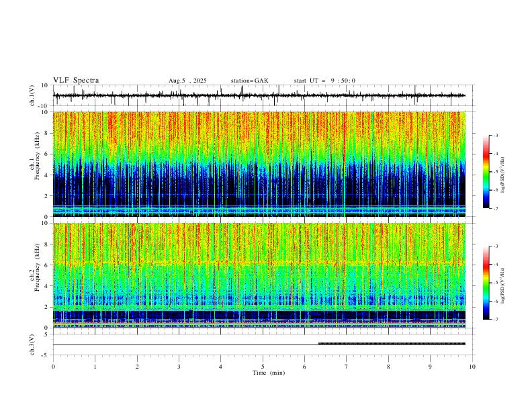The image size is (532, 411).
Task: Click the "2" kHz tick on ch.2 spectrogram
Action: coord(47,306)
